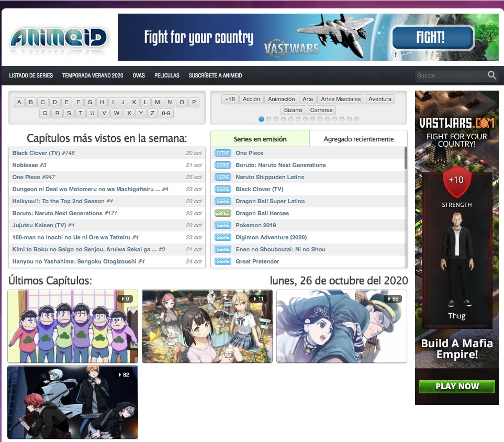Select the Animación genre button
The height and width of the screenshot is (442, 504).
281,99
